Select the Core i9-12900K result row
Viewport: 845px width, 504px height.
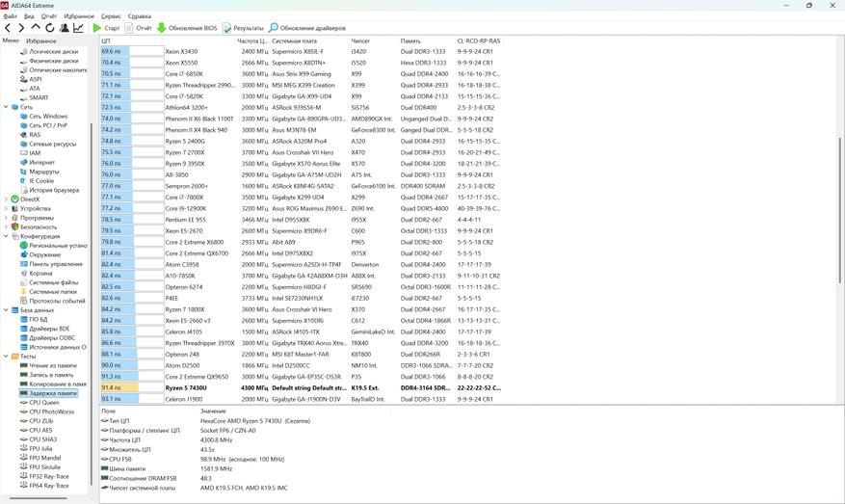(x=301, y=208)
